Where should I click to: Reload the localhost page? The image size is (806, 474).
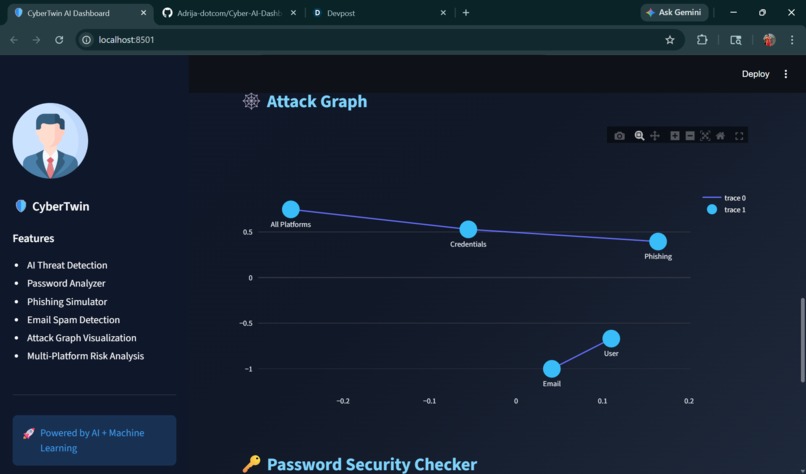(59, 40)
